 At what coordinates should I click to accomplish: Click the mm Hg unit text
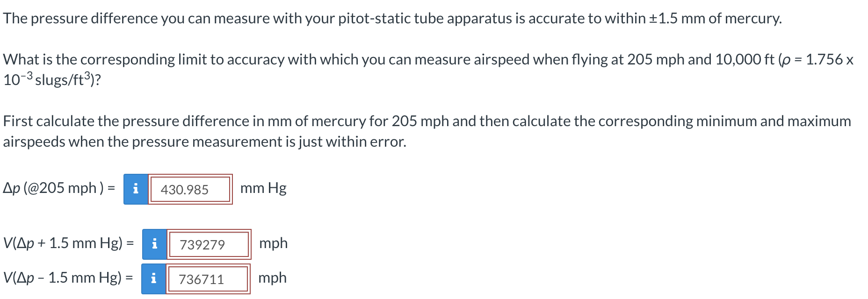click(263, 188)
